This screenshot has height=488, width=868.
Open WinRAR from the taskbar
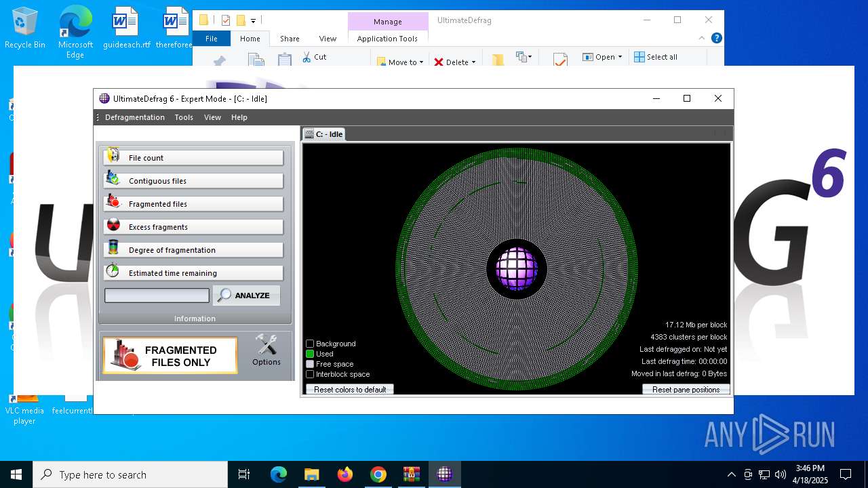[411, 474]
